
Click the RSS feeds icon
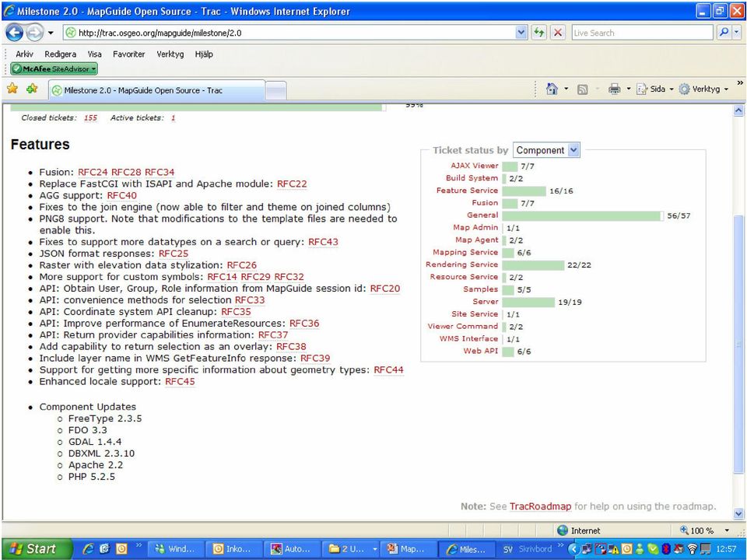pyautogui.click(x=582, y=89)
